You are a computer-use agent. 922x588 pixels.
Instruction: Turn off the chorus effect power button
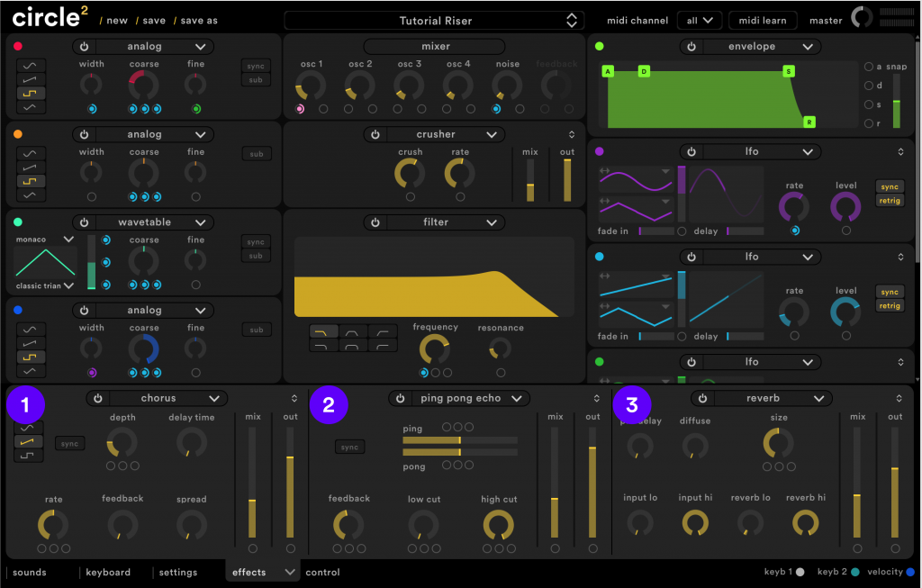pos(98,398)
